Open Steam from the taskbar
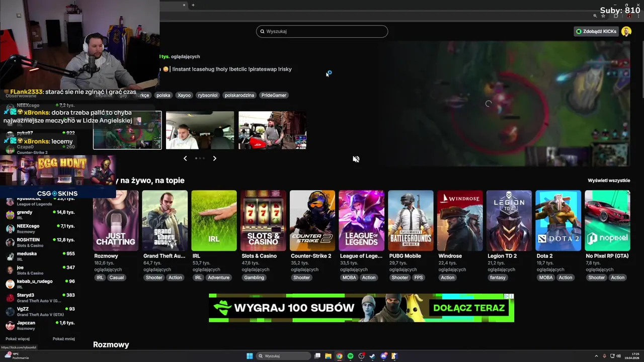644x362 pixels. tap(372, 356)
